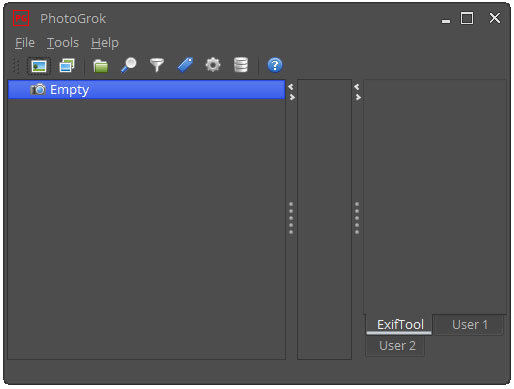
Task: Click dotted handle of first splitter
Action: click(291, 218)
